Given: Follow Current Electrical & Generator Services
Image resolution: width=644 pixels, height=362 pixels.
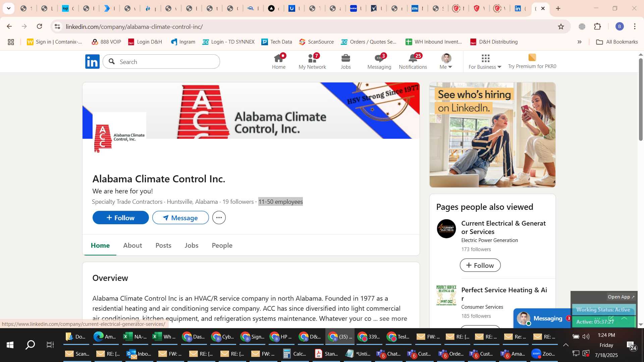Looking at the screenshot, I should (480, 265).
